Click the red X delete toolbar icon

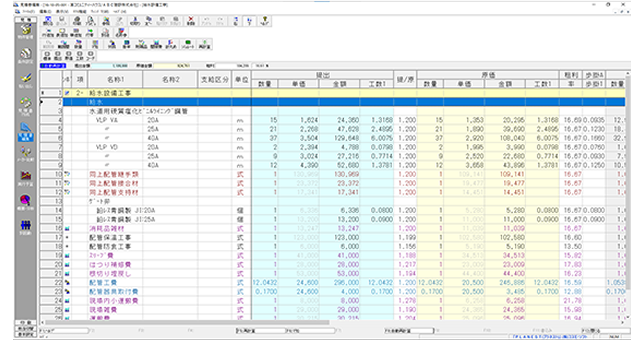pyautogui.click(x=190, y=21)
